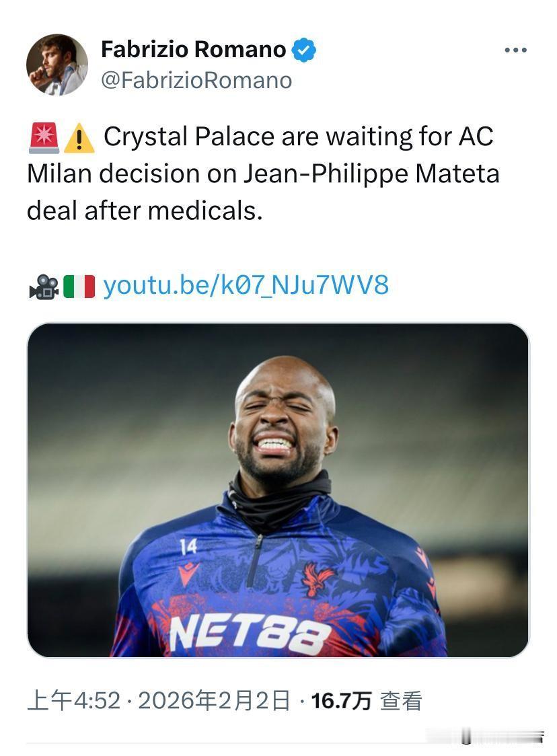Click the number 14 on the training top
This screenshot has width=557, height=756.
click(188, 547)
